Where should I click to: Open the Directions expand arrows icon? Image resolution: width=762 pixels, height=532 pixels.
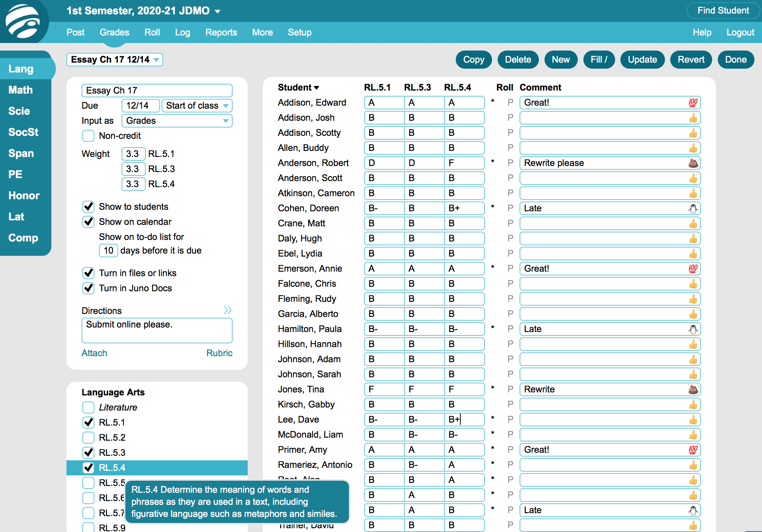pyautogui.click(x=227, y=310)
